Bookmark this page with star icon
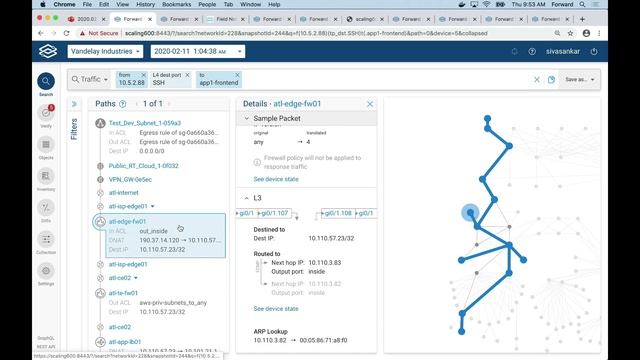The height and width of the screenshot is (360, 640). pyautogui.click(x=570, y=33)
